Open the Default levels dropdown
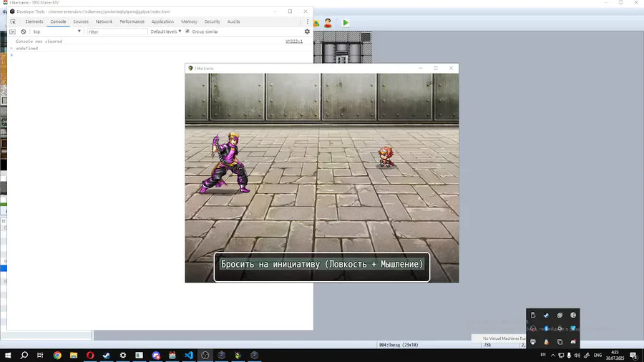 coord(165,31)
